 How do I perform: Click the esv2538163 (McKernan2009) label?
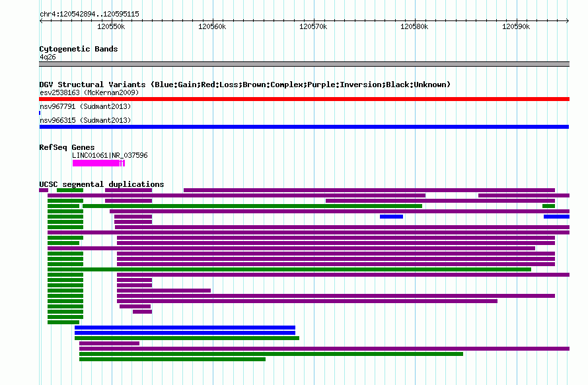point(89,92)
